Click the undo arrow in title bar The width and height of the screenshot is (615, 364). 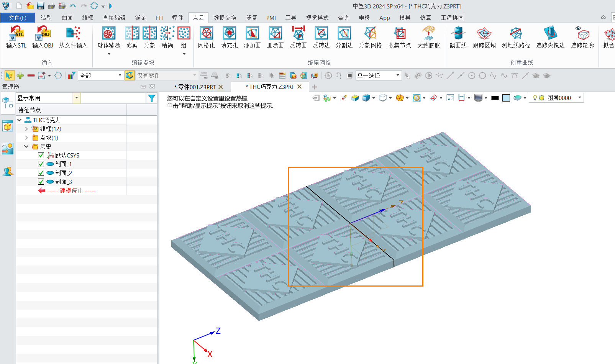click(x=73, y=6)
